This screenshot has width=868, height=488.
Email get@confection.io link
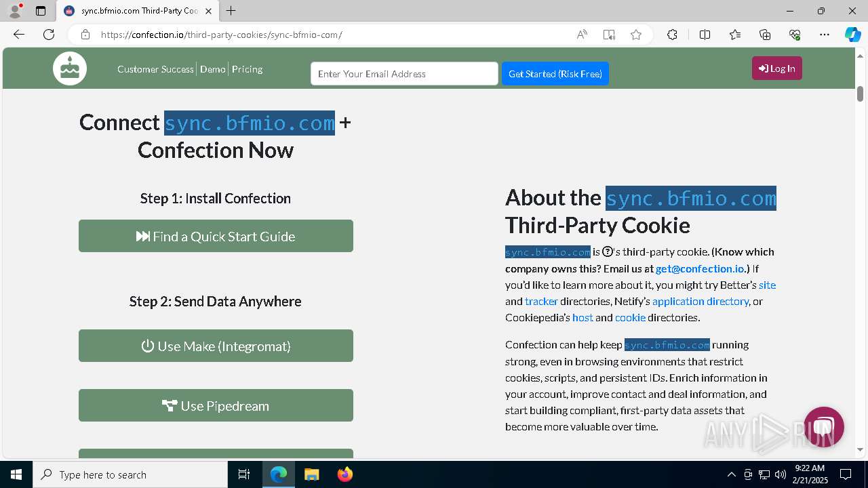coord(700,268)
